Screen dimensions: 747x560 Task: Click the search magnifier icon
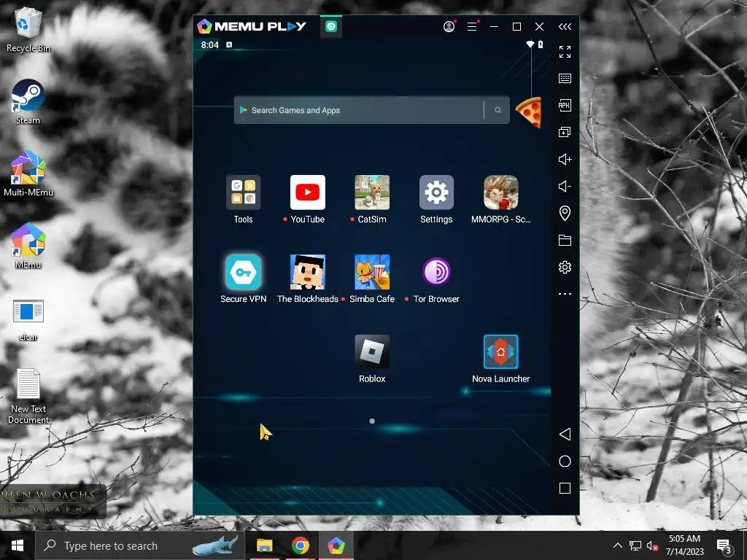pos(498,110)
